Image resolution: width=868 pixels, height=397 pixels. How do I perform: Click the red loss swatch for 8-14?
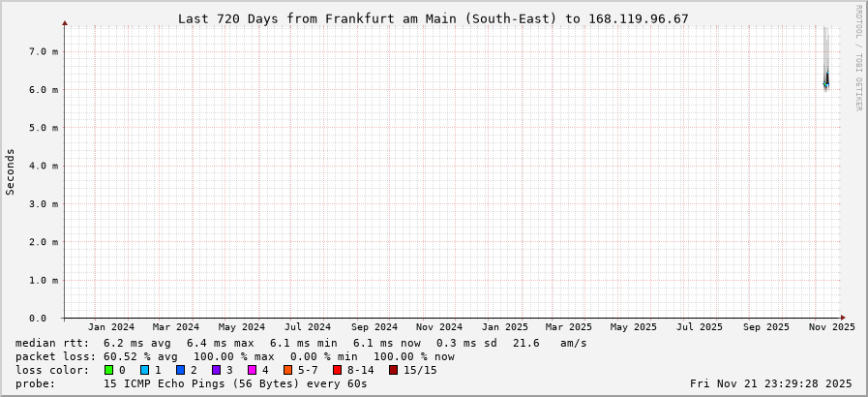(x=337, y=370)
